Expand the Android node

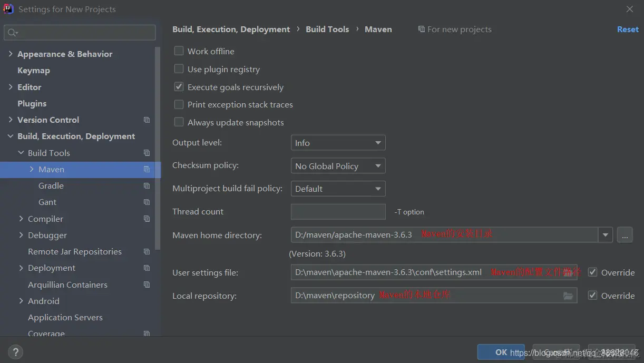[21, 301]
